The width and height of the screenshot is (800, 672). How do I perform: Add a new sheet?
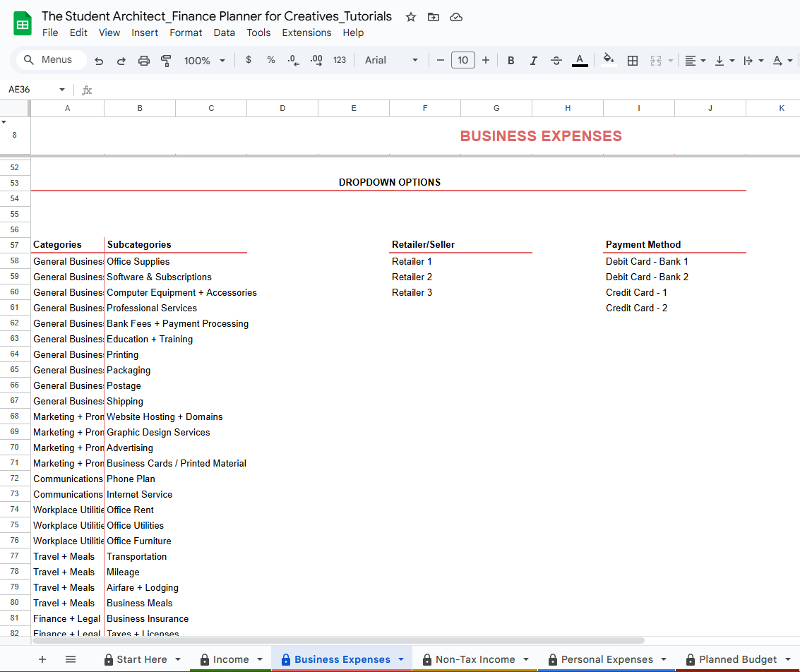pos(42,659)
